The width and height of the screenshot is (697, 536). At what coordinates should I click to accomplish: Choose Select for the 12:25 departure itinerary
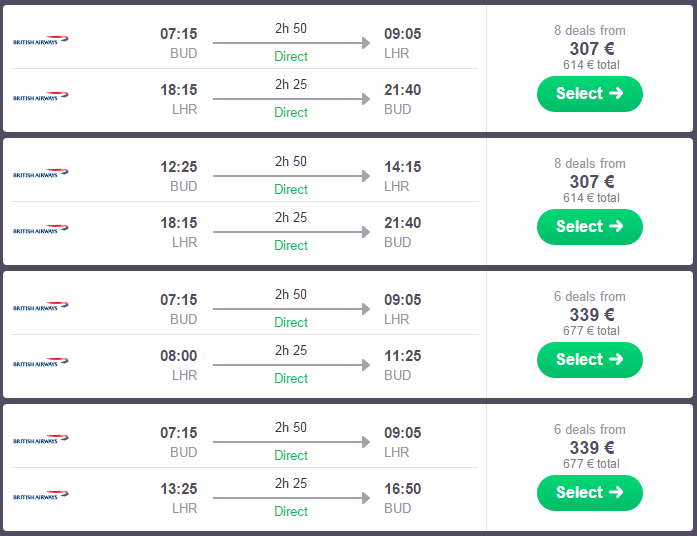[x=589, y=227]
